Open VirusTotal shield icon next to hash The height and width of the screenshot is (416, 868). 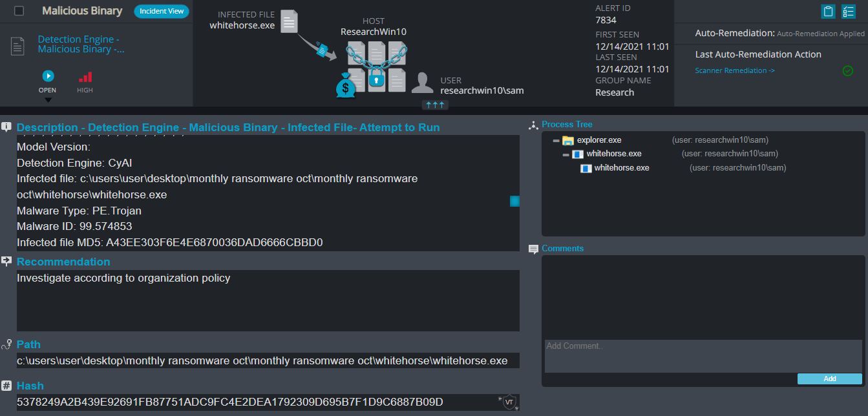[509, 402]
